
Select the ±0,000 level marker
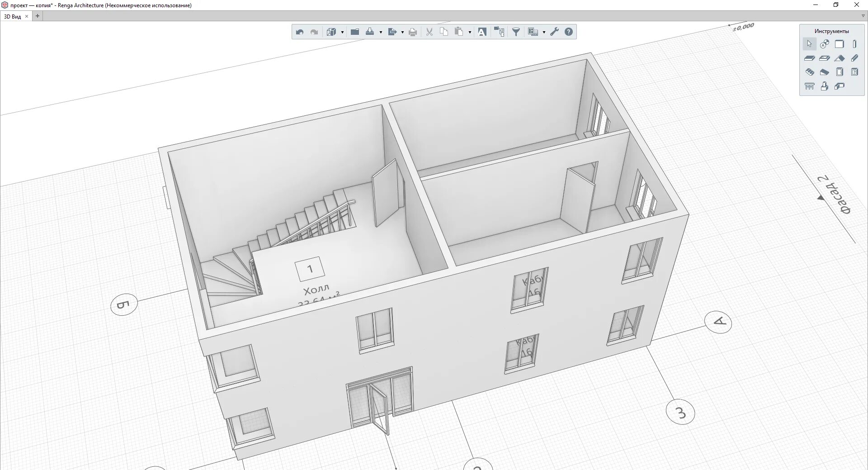coord(743,27)
